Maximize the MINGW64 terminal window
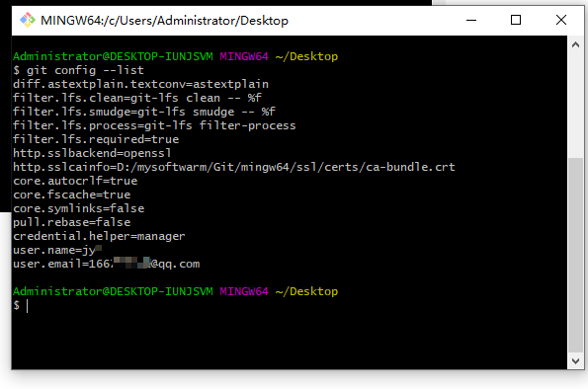This screenshot has width=588, height=389. [x=516, y=20]
